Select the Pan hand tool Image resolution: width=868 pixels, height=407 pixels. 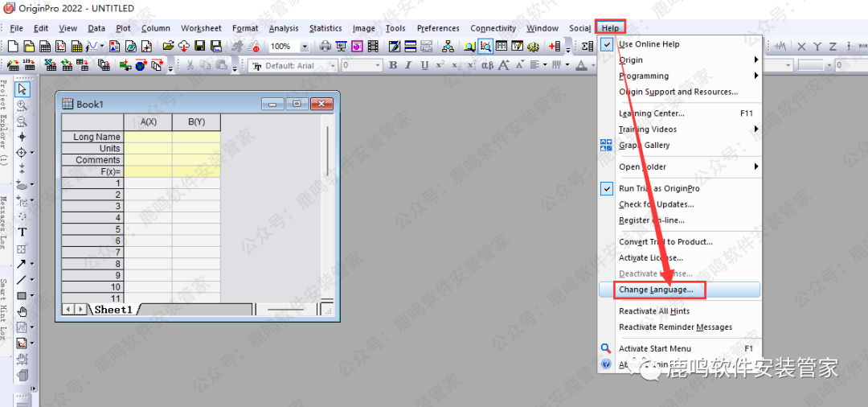tap(23, 311)
